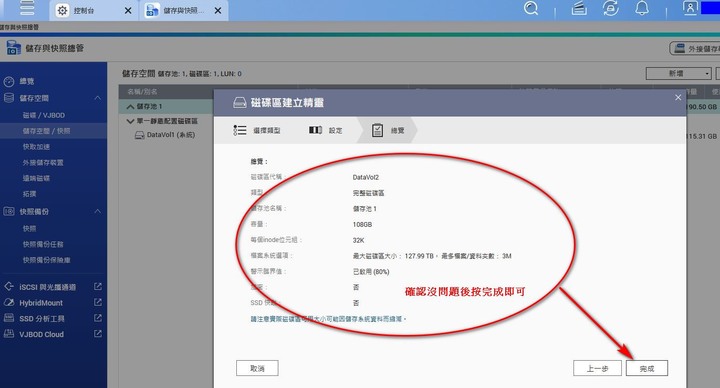
Task: Select 快照 under 快照備份
Action: point(29,228)
